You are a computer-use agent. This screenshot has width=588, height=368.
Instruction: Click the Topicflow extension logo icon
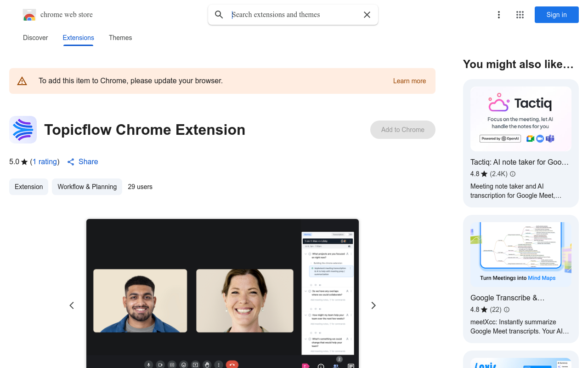(x=23, y=130)
